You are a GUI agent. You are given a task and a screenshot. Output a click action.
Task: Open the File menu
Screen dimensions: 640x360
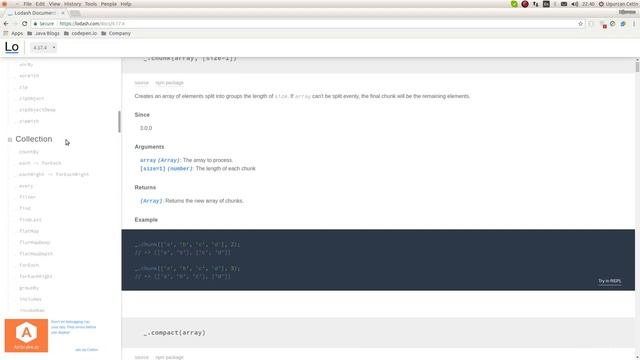point(27,4)
